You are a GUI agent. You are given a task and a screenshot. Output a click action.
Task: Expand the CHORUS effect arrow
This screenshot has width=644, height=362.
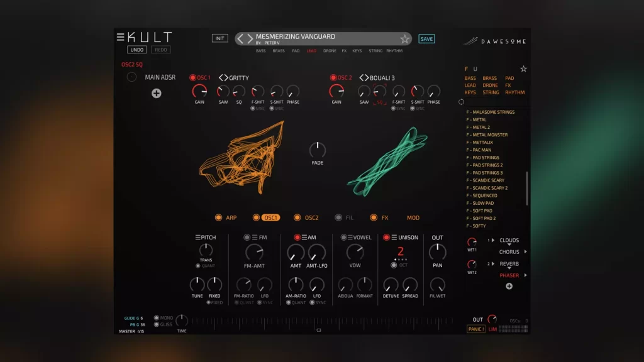point(526,251)
